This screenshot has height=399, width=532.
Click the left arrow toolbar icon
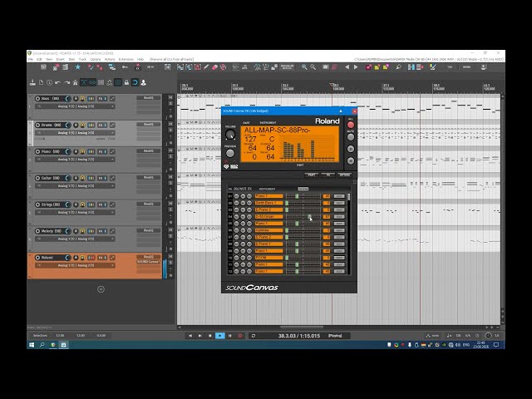347,67
